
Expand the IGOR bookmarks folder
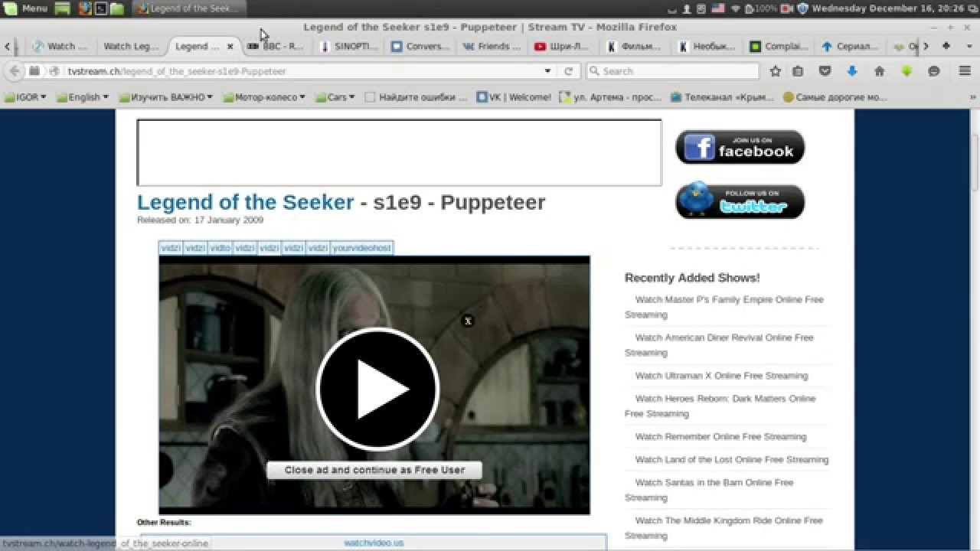[25, 97]
